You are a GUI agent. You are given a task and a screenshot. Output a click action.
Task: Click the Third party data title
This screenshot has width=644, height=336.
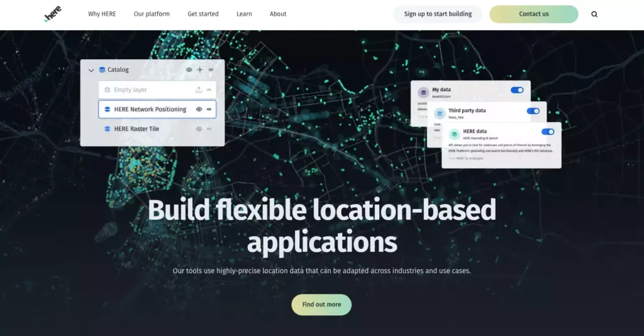point(467,111)
